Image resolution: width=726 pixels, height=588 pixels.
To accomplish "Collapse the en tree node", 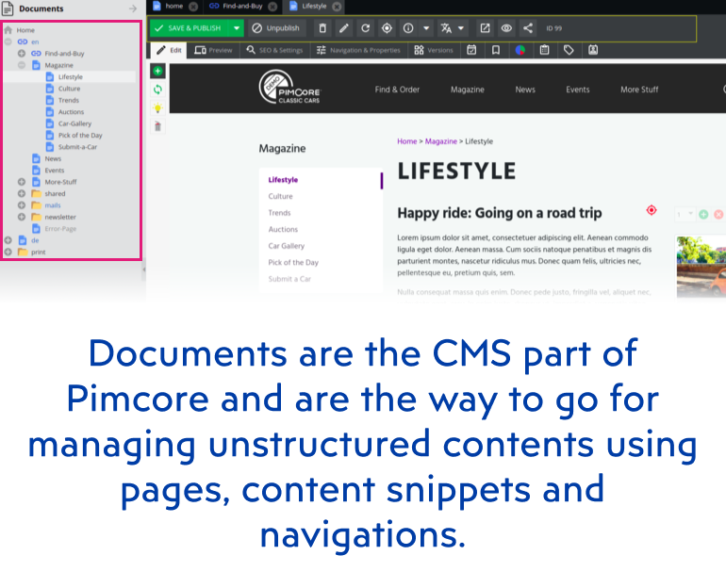I will (8, 41).
